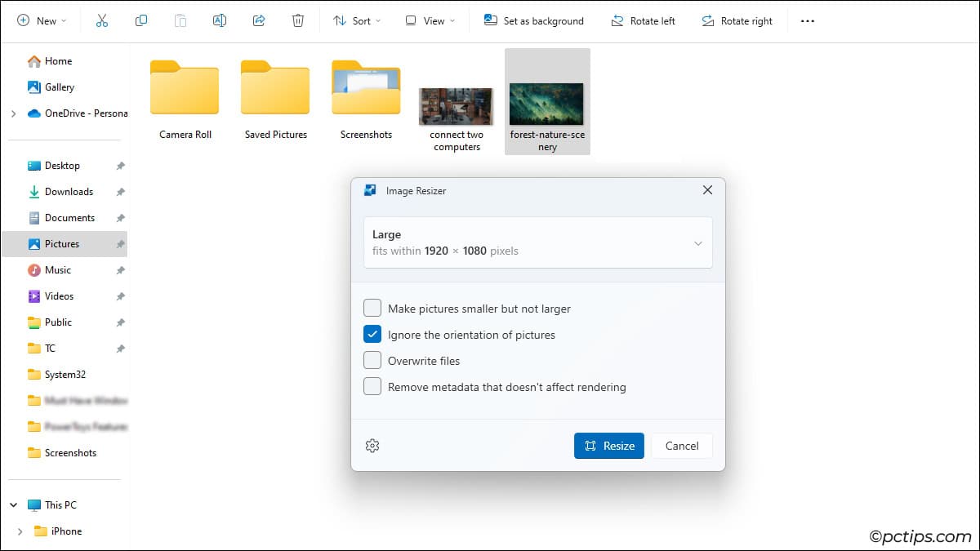Expand the iPhone tree node
Image resolution: width=980 pixels, height=551 pixels.
(x=20, y=531)
